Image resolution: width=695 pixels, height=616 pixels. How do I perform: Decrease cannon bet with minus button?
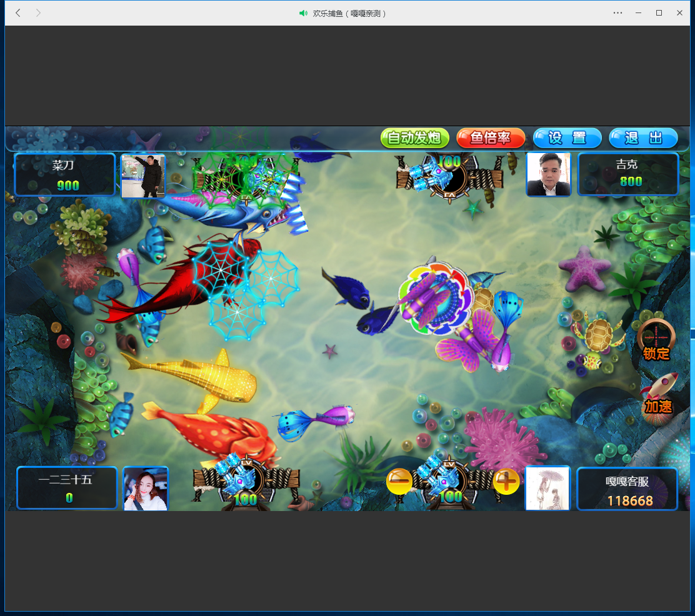[x=399, y=481]
